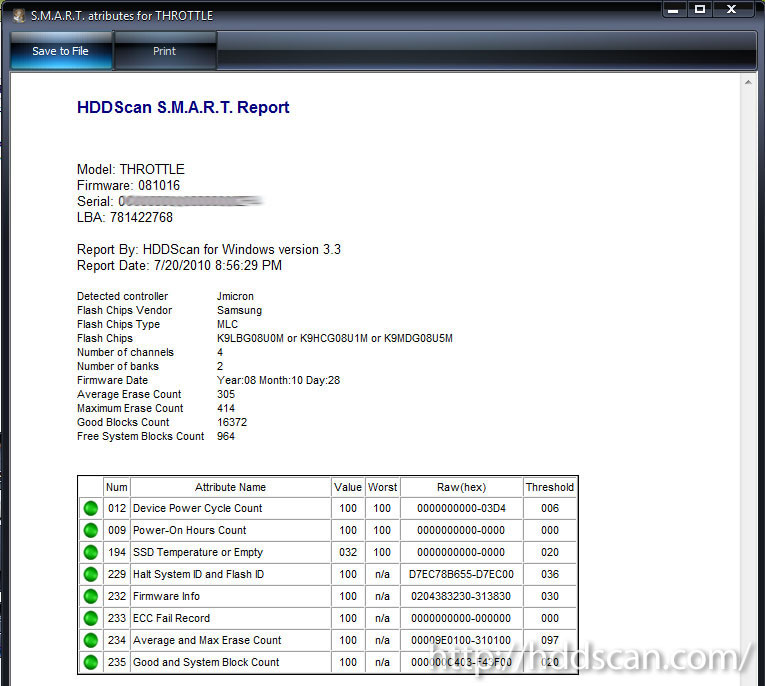Select status icon for Average and Max Erase Count
The image size is (765, 686).
point(91,640)
